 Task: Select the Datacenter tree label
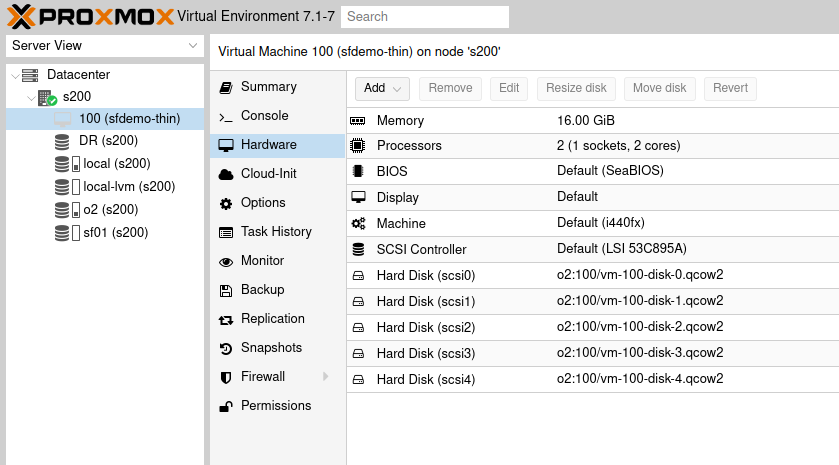[79, 74]
